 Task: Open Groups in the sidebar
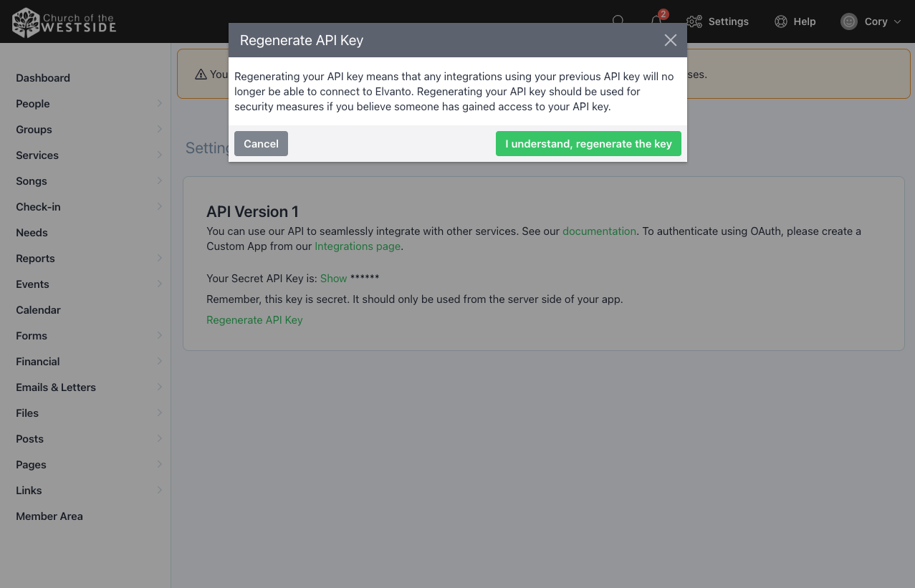tap(34, 130)
